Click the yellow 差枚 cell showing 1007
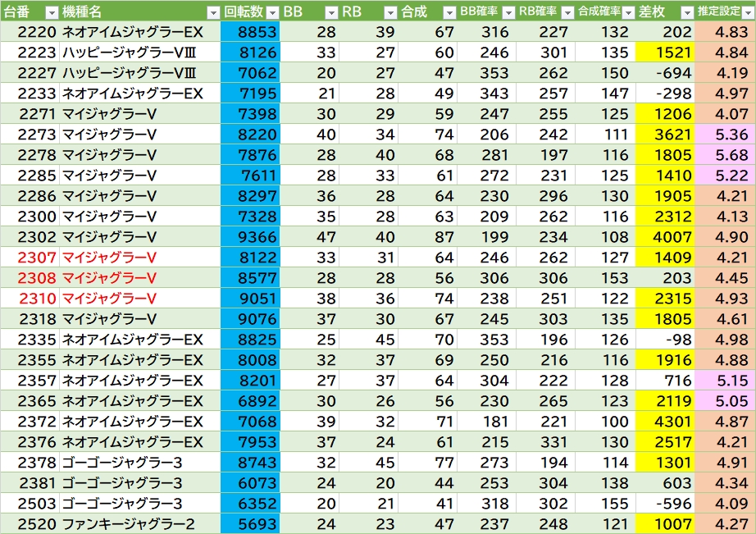 [x=665, y=524]
